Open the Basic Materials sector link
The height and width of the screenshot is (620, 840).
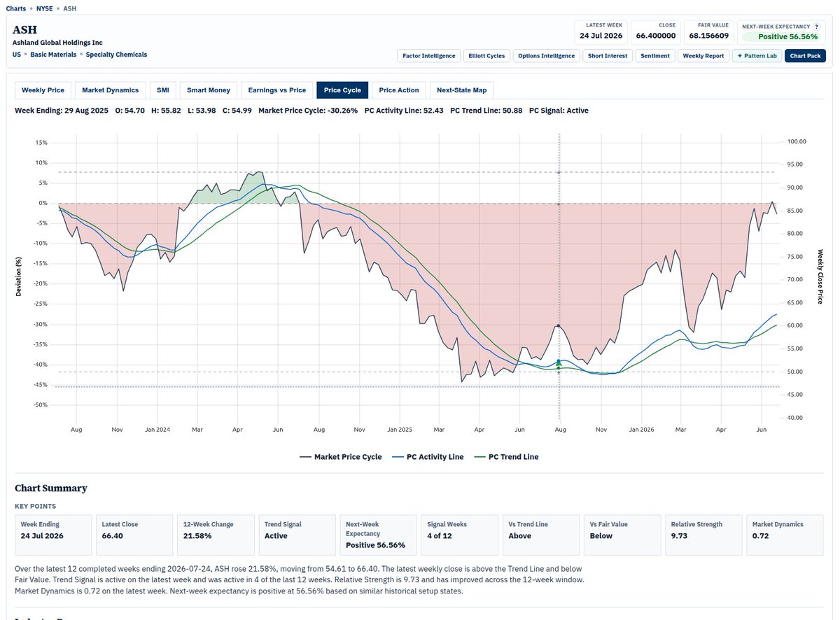click(x=53, y=55)
